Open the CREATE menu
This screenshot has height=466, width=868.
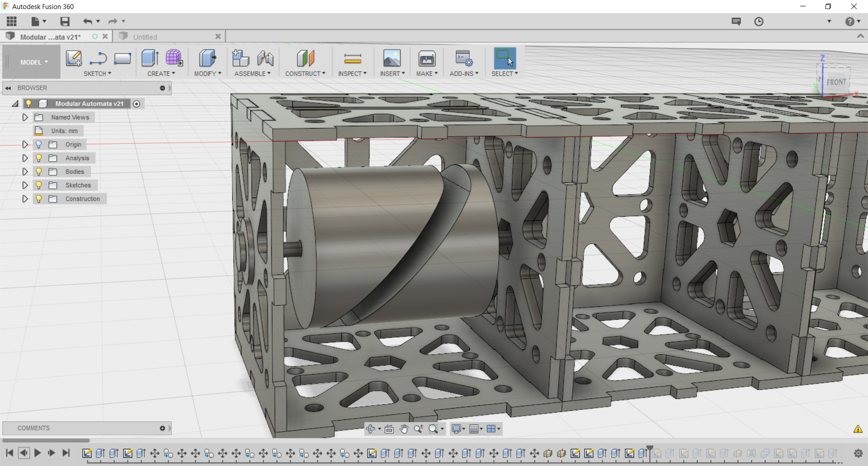(161, 74)
